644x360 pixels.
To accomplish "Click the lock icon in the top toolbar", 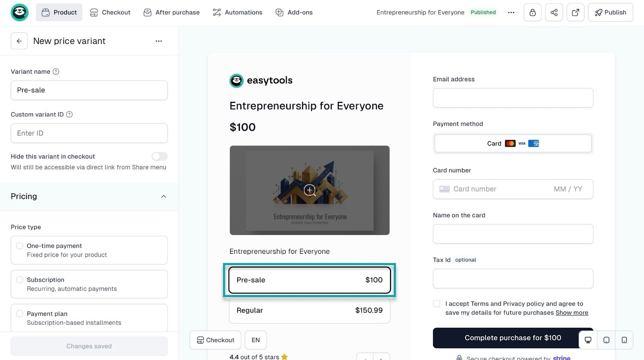I will (x=532, y=12).
